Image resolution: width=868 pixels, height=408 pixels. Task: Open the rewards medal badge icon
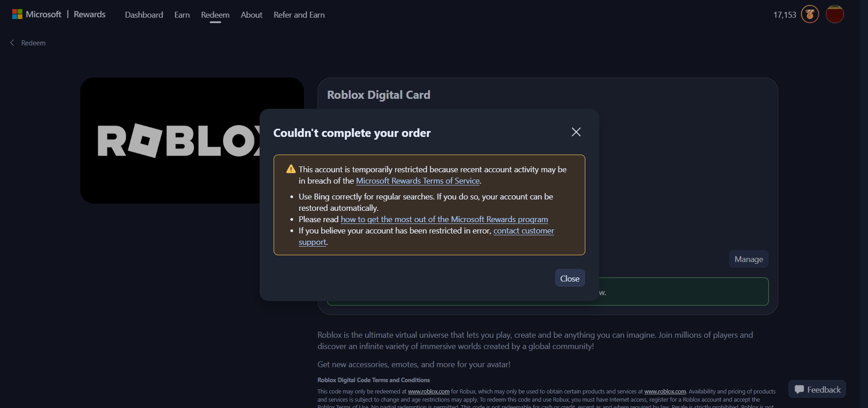point(810,15)
